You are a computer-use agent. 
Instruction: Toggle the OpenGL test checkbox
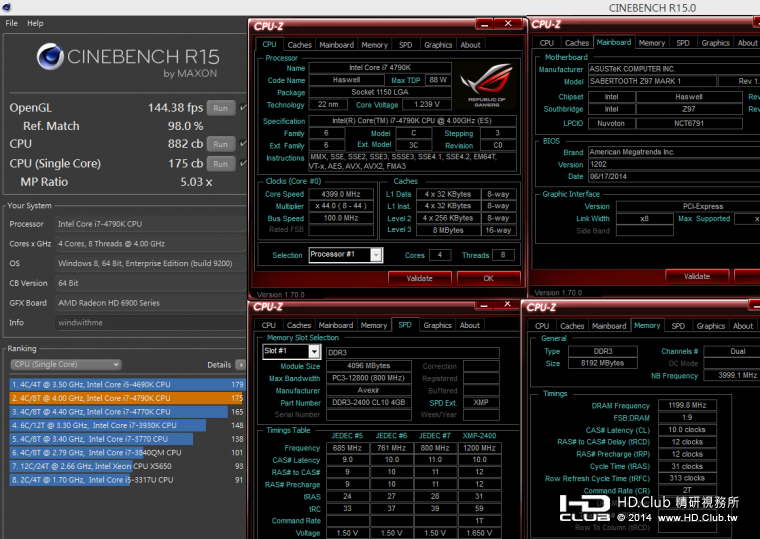pyautogui.click(x=241, y=108)
